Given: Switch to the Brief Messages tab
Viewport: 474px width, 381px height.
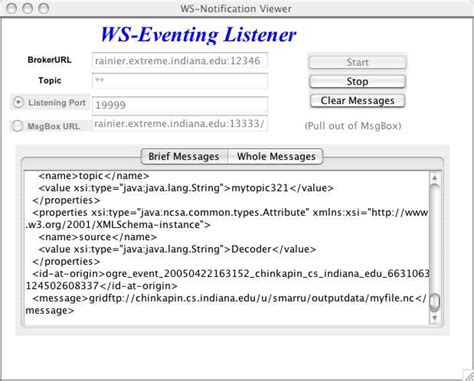Looking at the screenshot, I should (x=184, y=156).
